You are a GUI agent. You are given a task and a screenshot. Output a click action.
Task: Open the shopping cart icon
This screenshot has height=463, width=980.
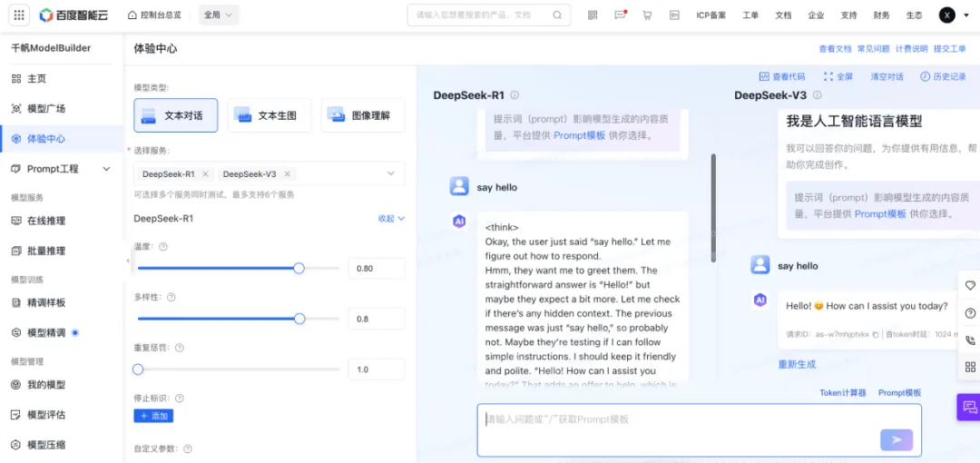click(647, 15)
